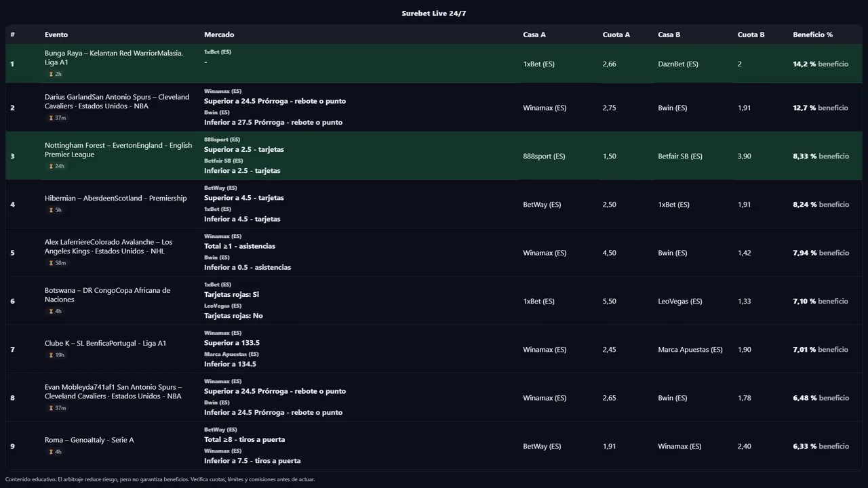Image resolution: width=868 pixels, height=488 pixels.
Task: Sort by the Beneficio % column header
Action: coord(812,35)
